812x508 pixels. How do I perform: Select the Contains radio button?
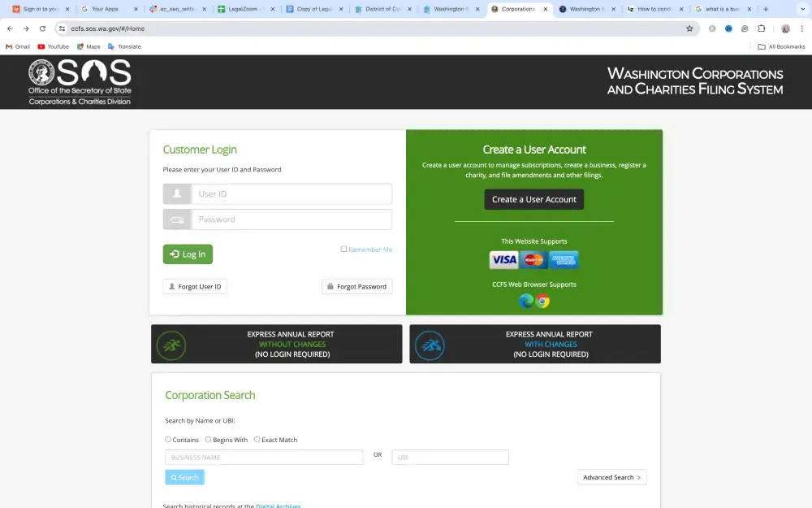[168, 440]
